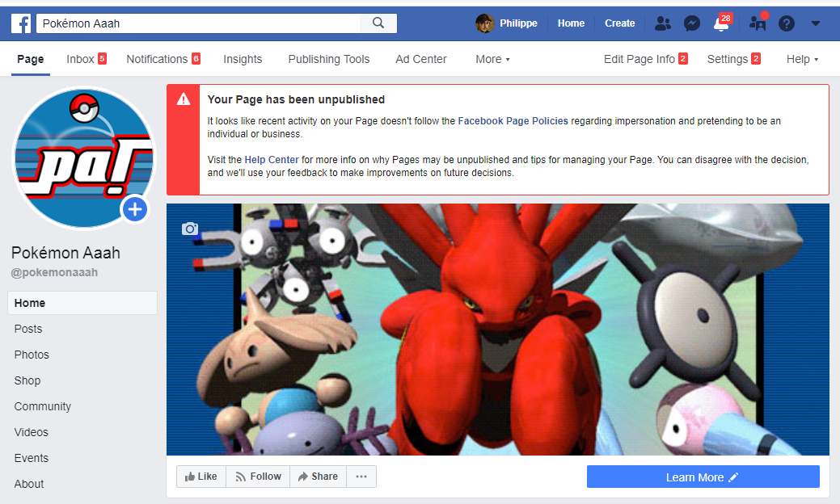840x504 pixels.
Task: Open Events in the sidebar
Action: tap(31, 458)
